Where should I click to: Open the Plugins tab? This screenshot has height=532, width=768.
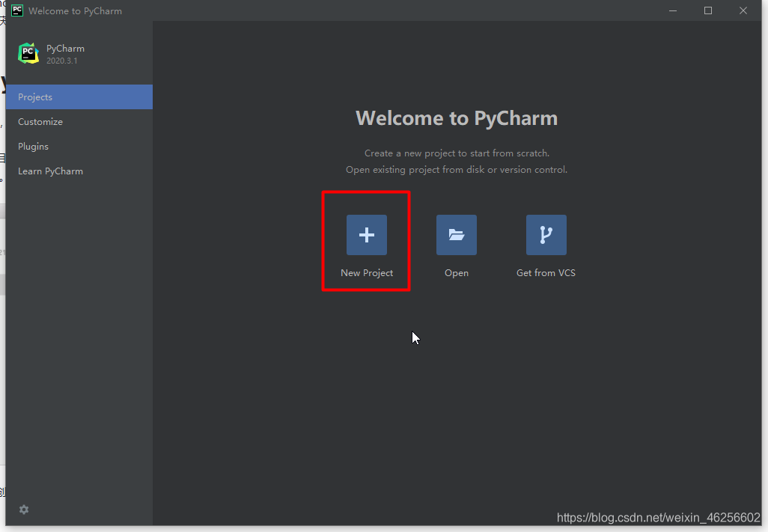click(x=79, y=147)
